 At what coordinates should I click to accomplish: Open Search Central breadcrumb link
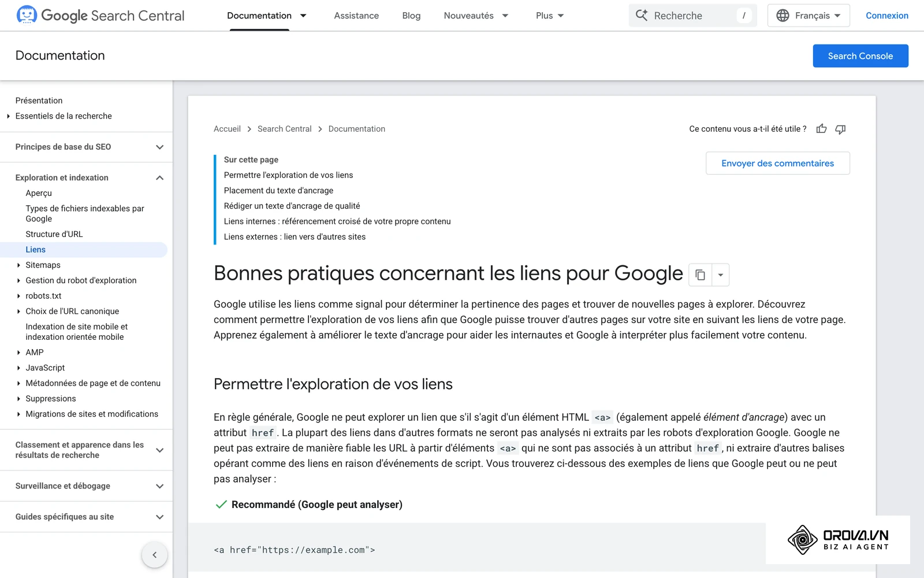[x=284, y=129]
